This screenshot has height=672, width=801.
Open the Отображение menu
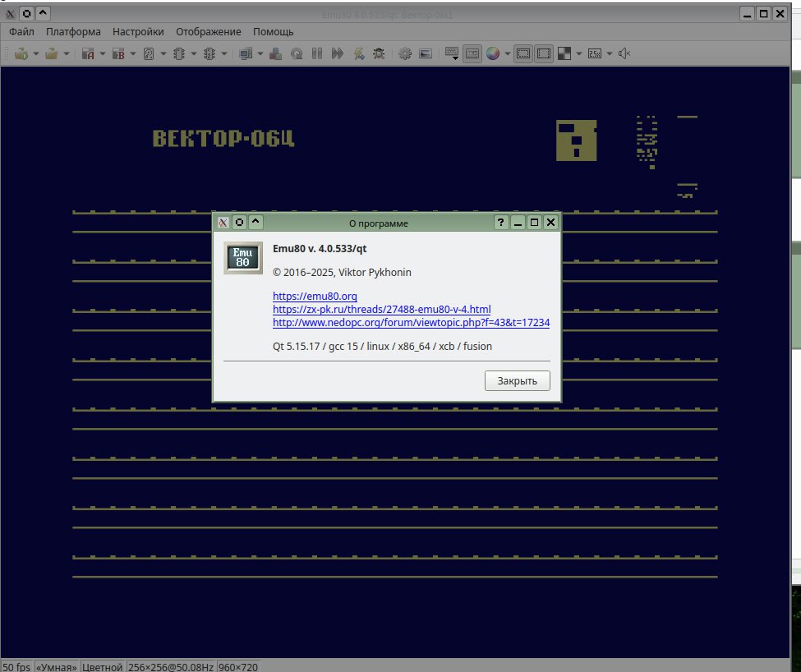pos(209,32)
